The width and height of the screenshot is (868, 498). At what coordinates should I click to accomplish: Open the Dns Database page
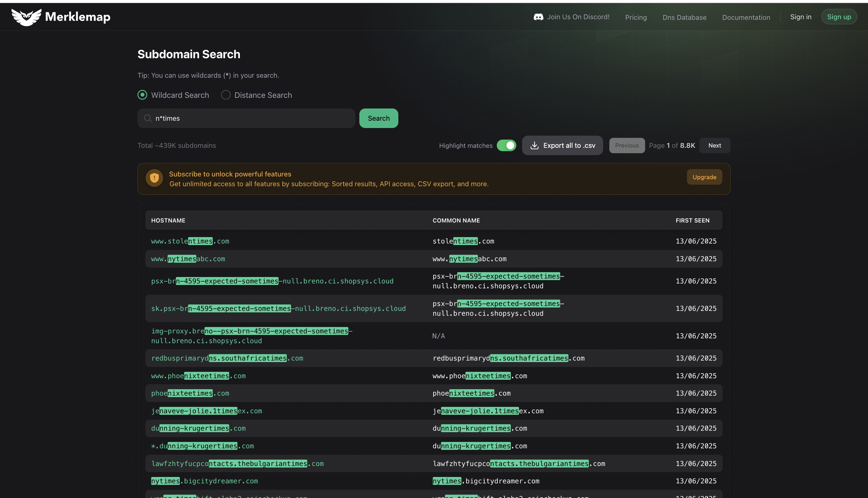684,17
